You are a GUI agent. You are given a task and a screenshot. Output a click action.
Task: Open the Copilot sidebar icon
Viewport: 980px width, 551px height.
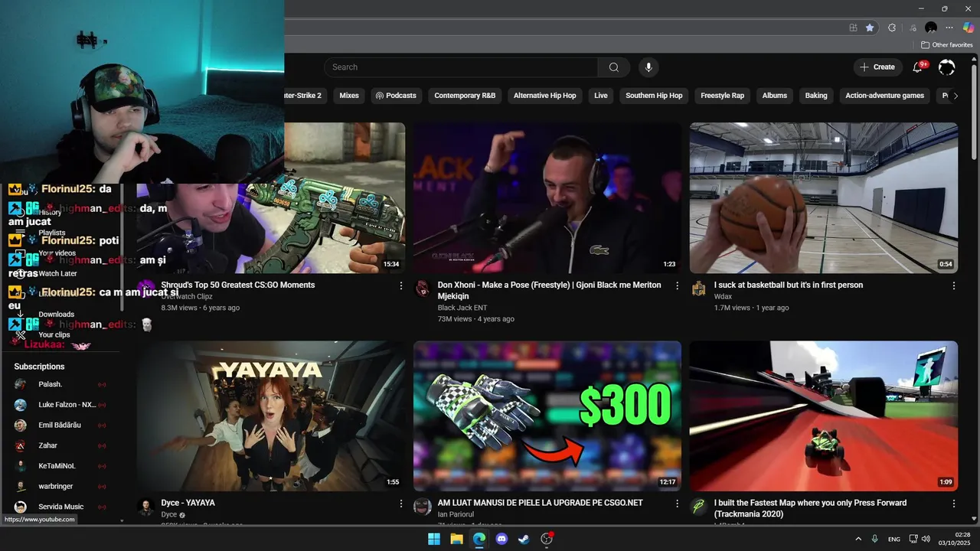pyautogui.click(x=969, y=28)
